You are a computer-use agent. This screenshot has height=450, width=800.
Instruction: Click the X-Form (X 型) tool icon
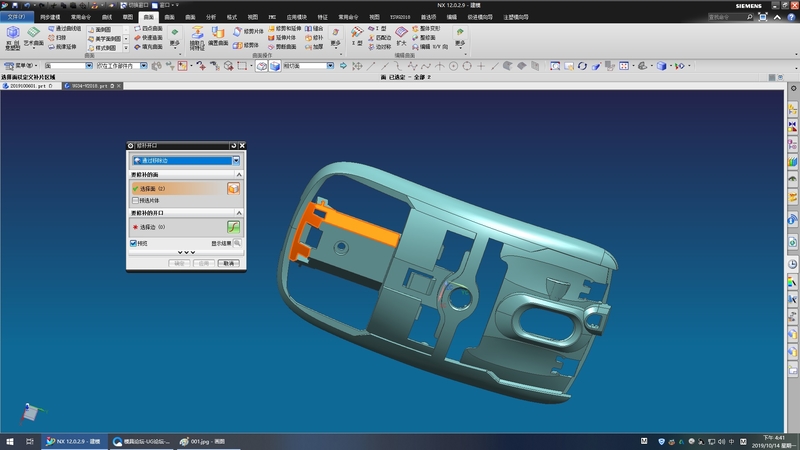[357, 33]
